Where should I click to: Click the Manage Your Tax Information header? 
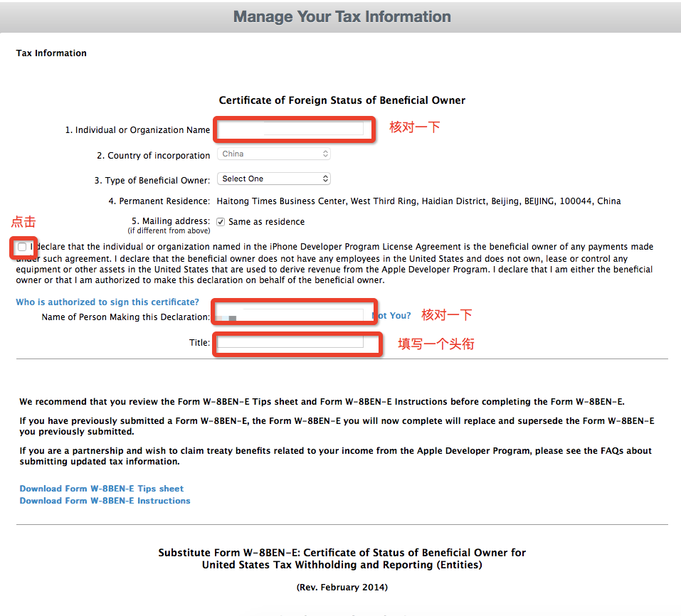tap(342, 16)
